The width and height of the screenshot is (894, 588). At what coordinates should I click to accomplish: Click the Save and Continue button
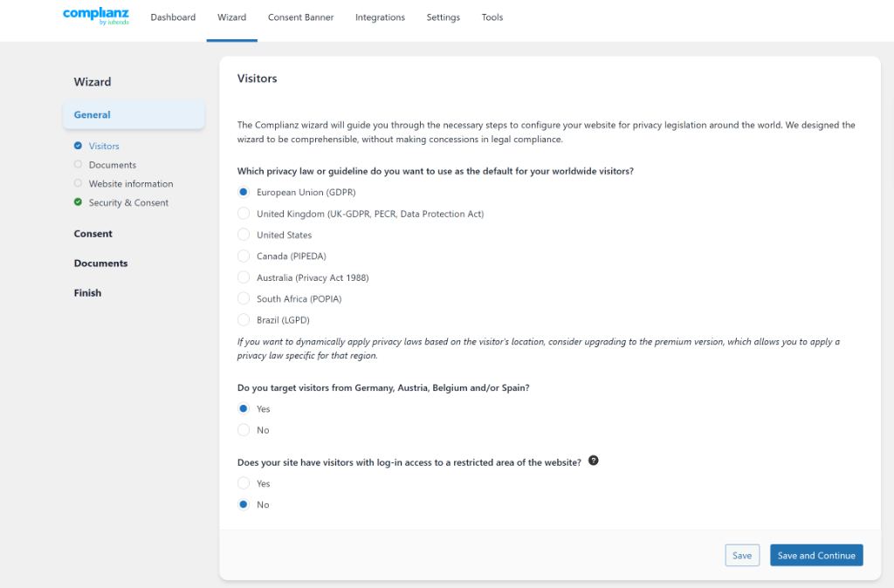click(816, 555)
